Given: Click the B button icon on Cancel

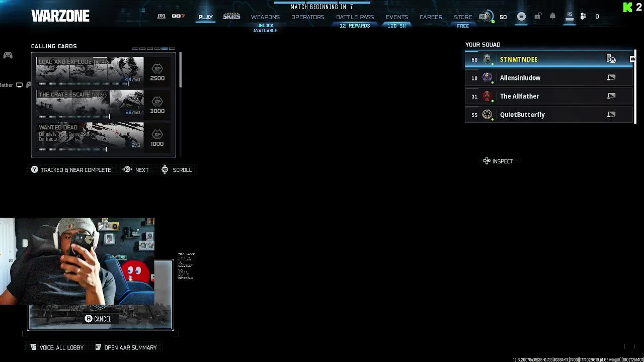Looking at the screenshot, I should click(89, 319).
